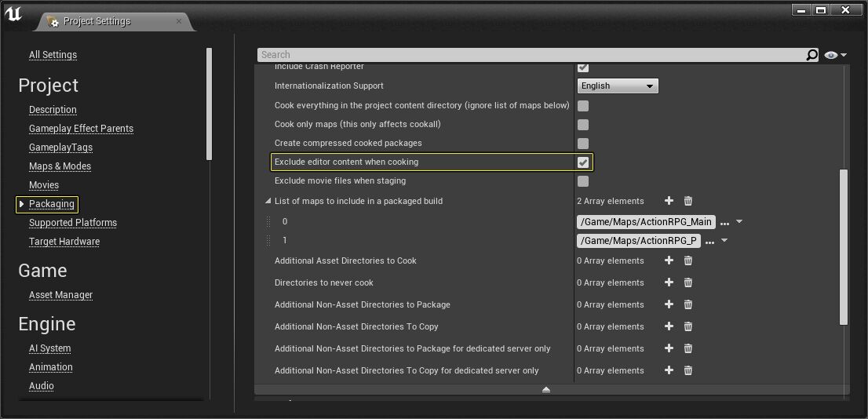The height and width of the screenshot is (419, 868).
Task: Empty Additional Non-Asset Directories To Copy array
Action: click(688, 326)
